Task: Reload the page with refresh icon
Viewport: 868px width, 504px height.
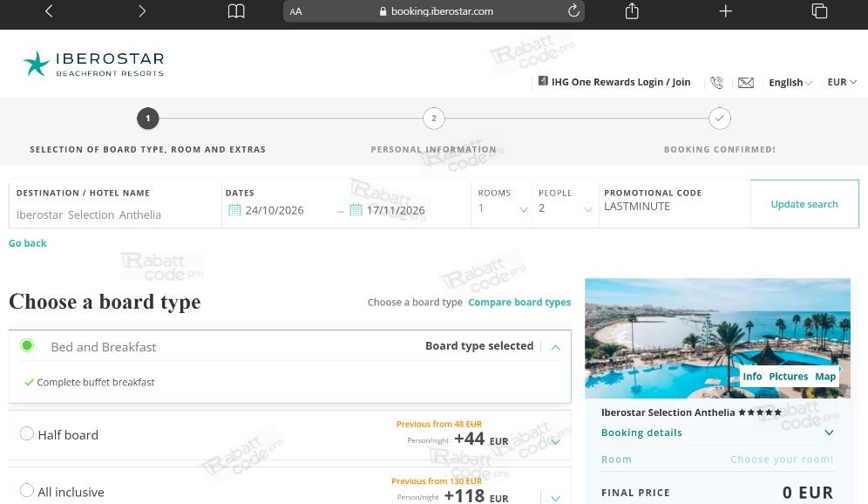Action: [x=573, y=10]
